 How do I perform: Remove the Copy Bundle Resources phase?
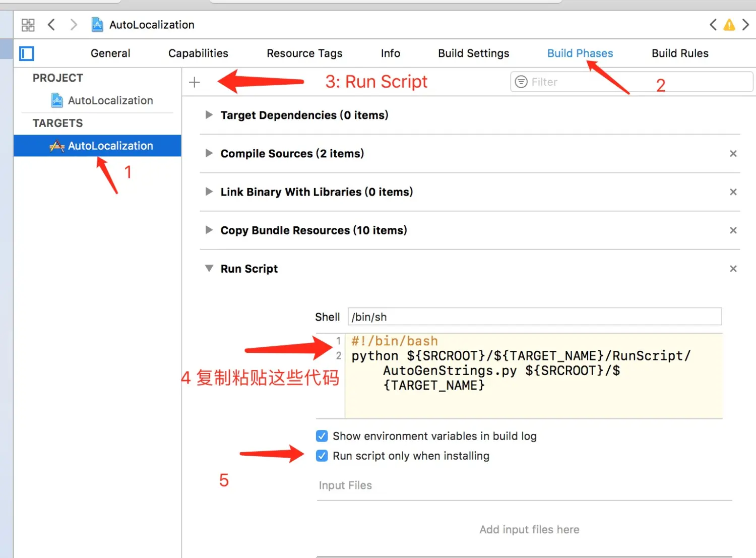tap(733, 230)
